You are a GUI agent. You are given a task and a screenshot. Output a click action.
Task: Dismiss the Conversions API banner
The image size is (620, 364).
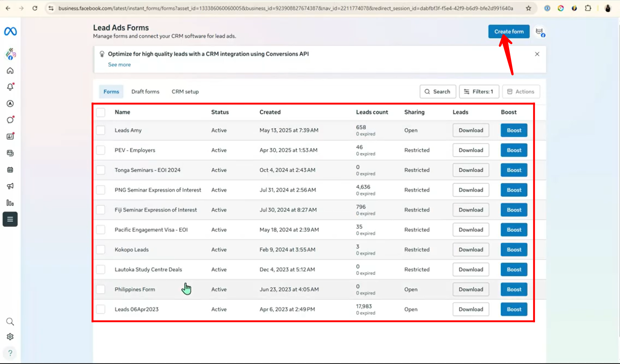click(537, 54)
